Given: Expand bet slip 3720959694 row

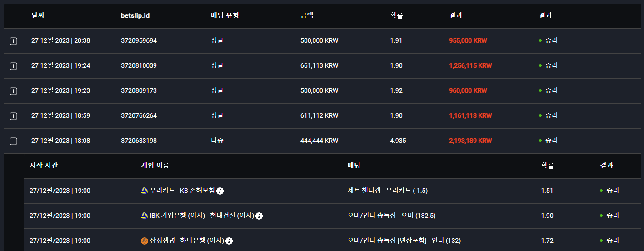Looking at the screenshot, I should pos(14,41).
